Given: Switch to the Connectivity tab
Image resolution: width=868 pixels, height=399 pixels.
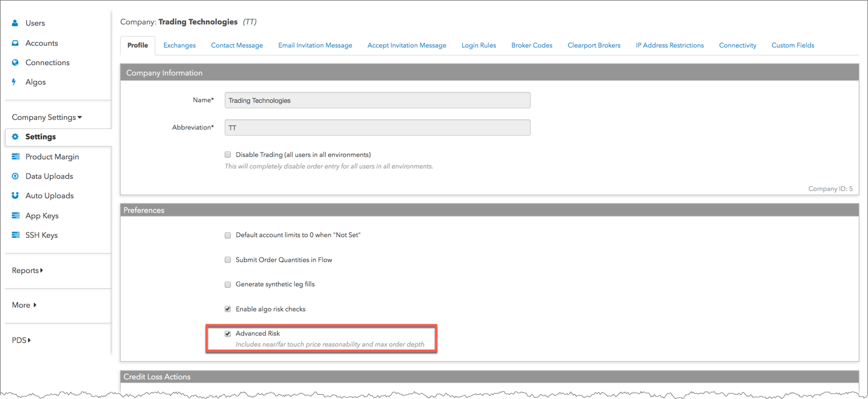Looking at the screenshot, I should (738, 46).
